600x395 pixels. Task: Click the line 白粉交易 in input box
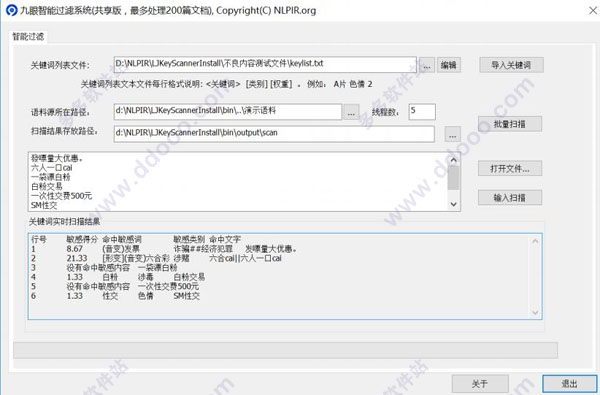click(46, 187)
